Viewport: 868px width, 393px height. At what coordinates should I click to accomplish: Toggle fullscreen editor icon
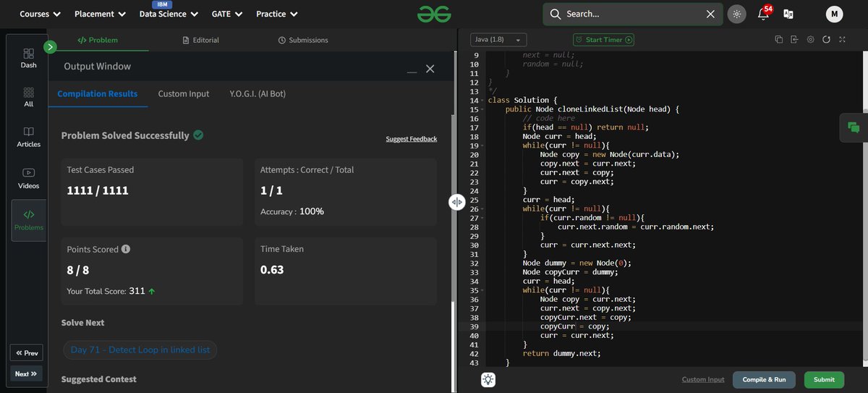(x=843, y=40)
